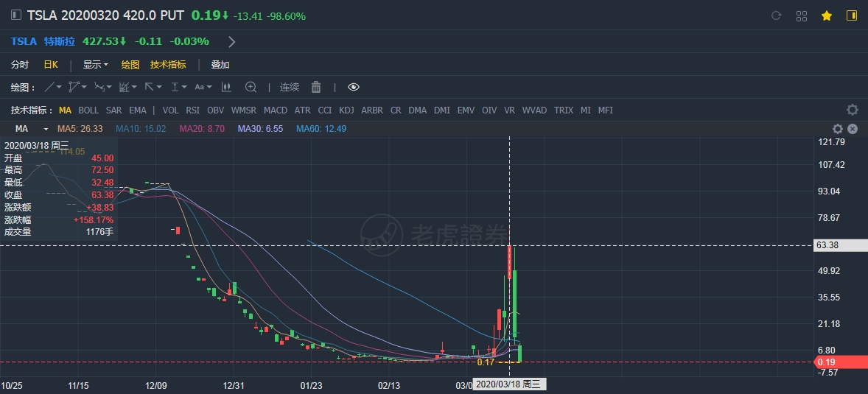
Task: Enable the VOL sub-indicator
Action: 170,110
